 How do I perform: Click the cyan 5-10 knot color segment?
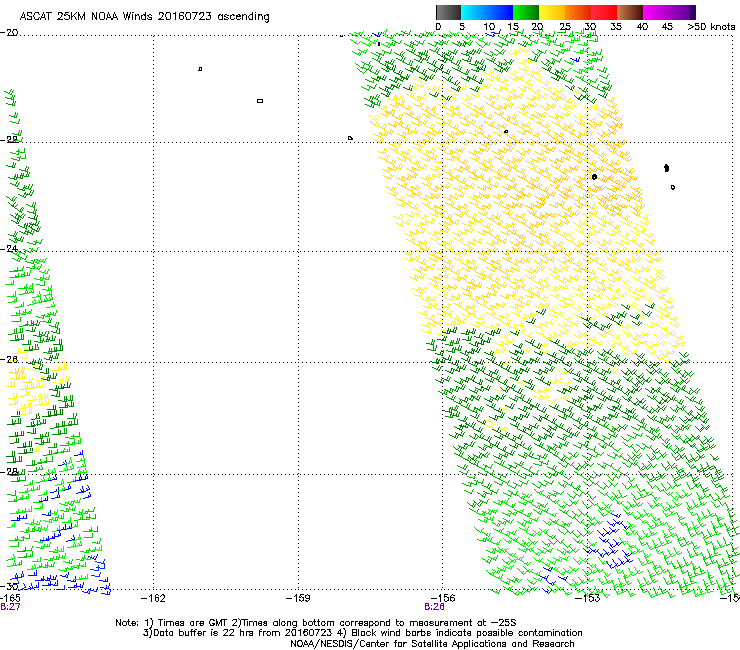pyautogui.click(x=474, y=12)
